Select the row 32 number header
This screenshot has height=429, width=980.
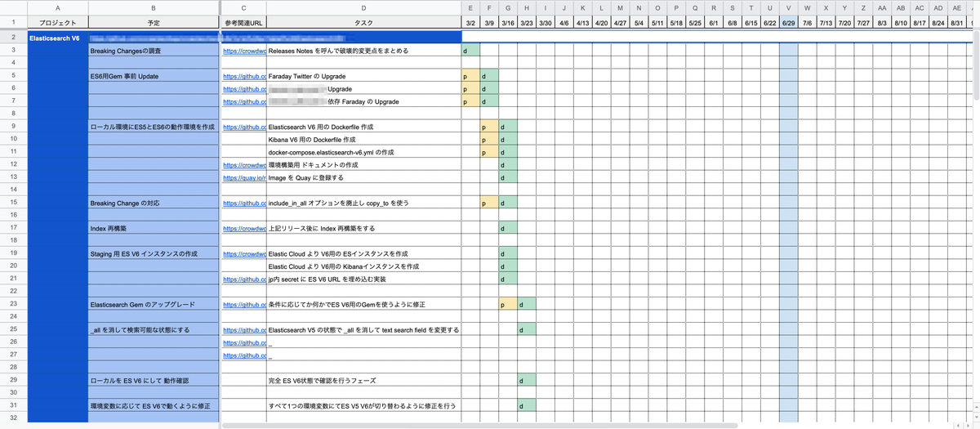click(13, 418)
